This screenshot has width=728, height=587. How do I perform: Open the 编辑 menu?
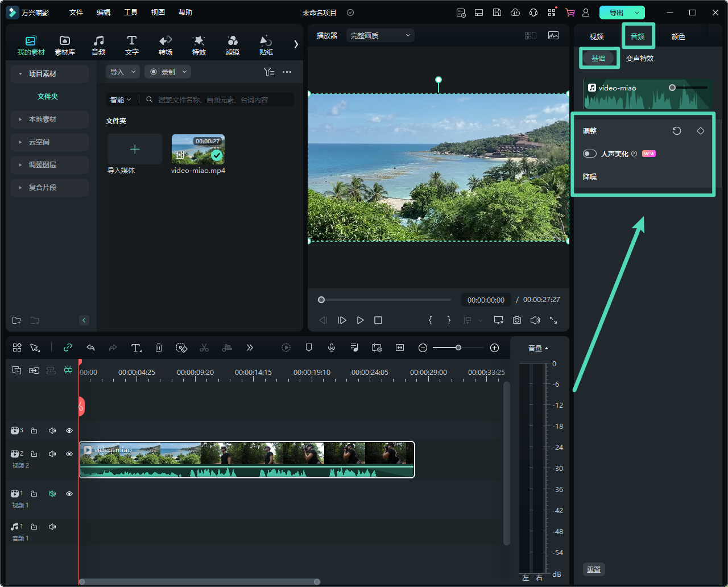tap(104, 12)
